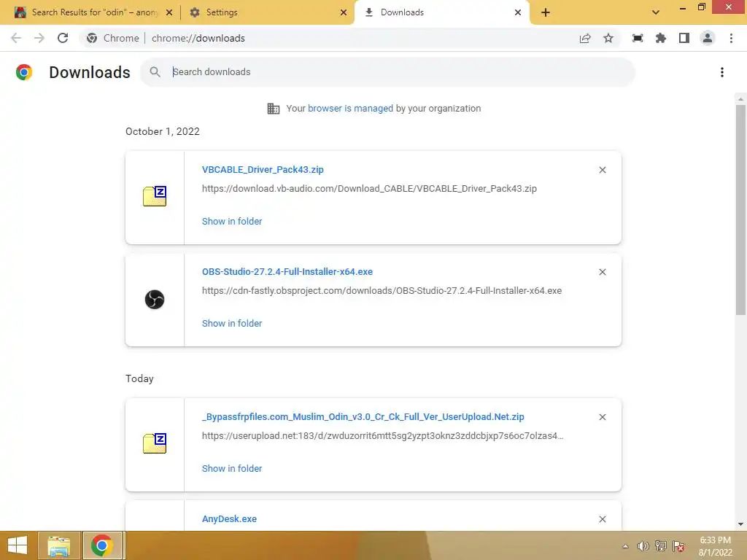Click the zip file icon for VBCABLE_Driver_Pack43

[x=155, y=195]
